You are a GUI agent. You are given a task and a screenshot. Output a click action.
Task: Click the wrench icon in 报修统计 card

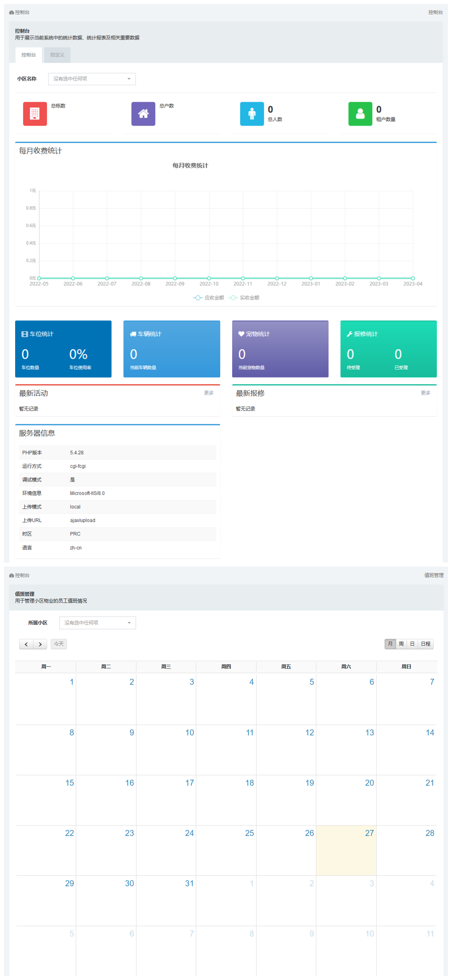(349, 334)
